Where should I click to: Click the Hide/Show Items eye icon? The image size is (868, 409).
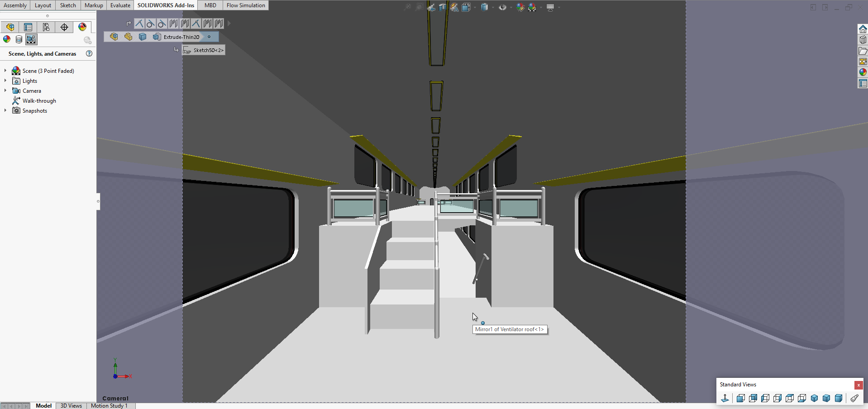pos(502,7)
